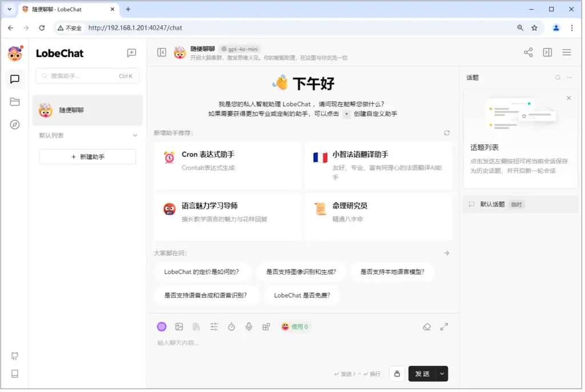This screenshot has height=392, width=585.
Task: Click the image upload icon above the message box
Action: tap(179, 326)
